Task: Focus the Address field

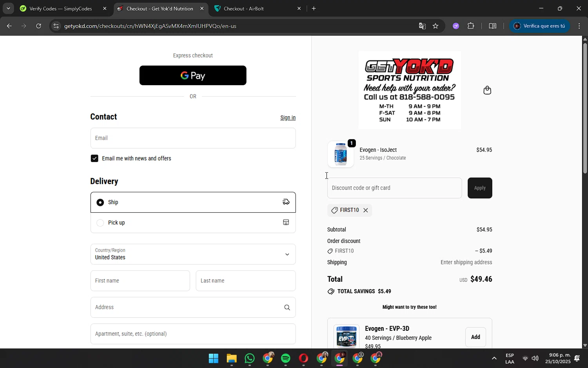Action: tap(193, 308)
